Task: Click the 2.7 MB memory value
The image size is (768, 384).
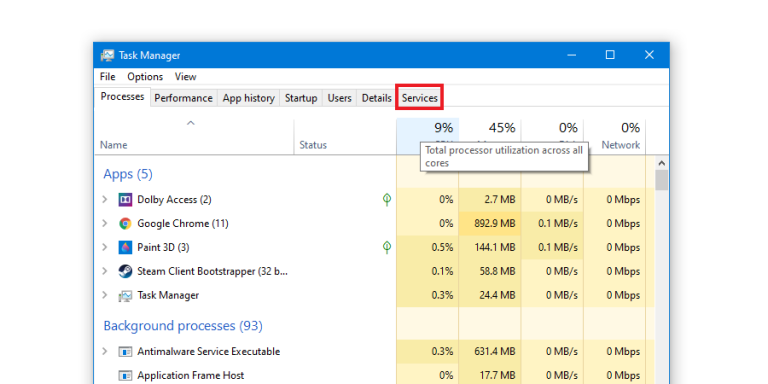Action: click(x=500, y=199)
